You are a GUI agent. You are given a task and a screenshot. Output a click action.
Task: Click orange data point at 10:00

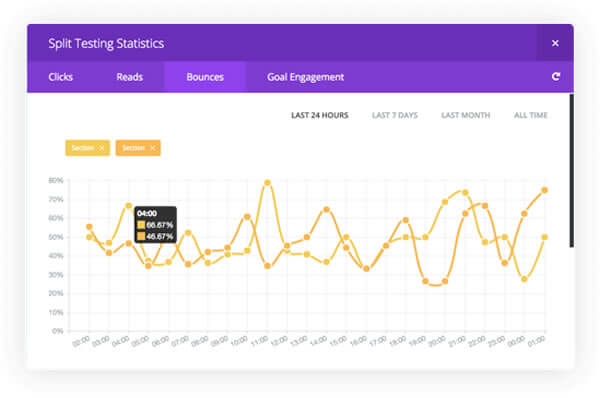247,217
